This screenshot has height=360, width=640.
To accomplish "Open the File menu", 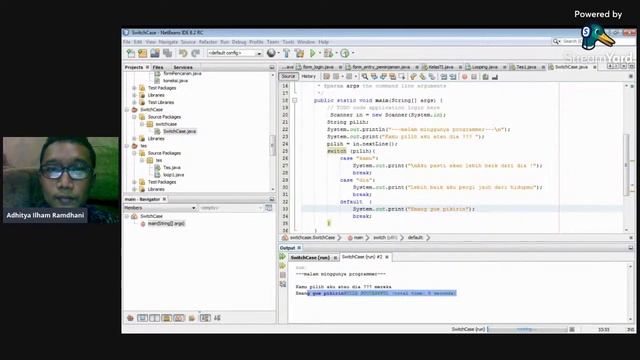I will 127,42.
